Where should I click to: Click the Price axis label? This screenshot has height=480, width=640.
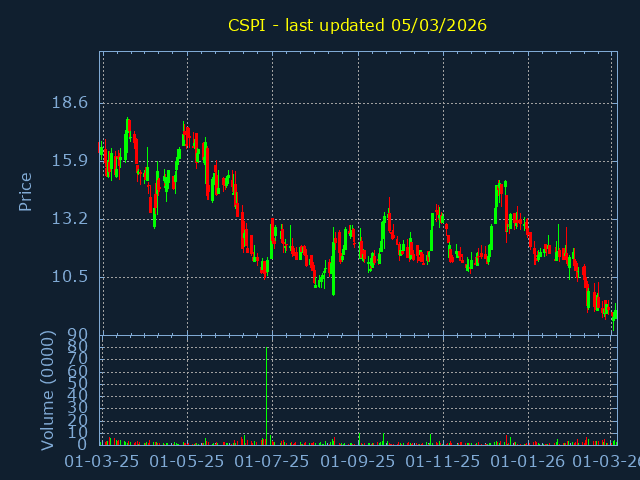26,191
